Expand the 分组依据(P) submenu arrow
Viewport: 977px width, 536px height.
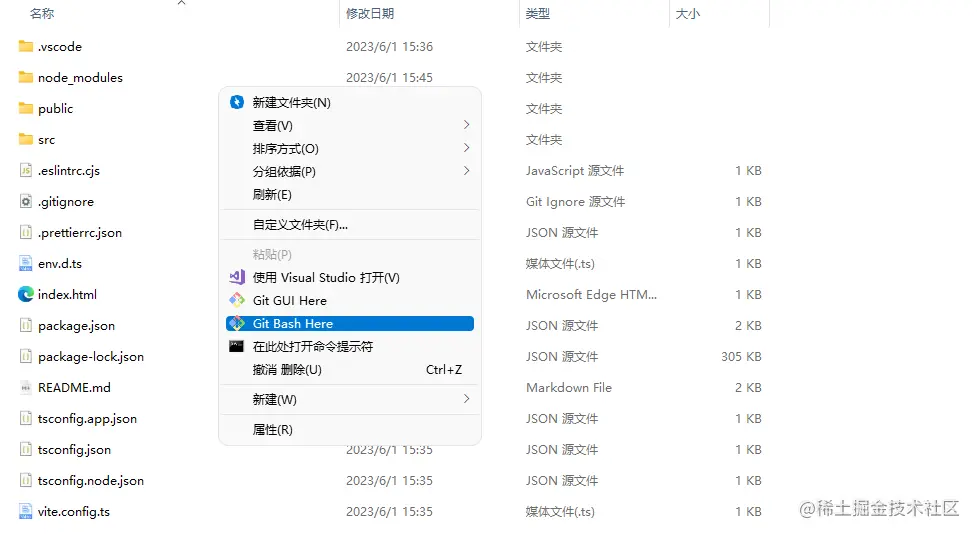(466, 171)
